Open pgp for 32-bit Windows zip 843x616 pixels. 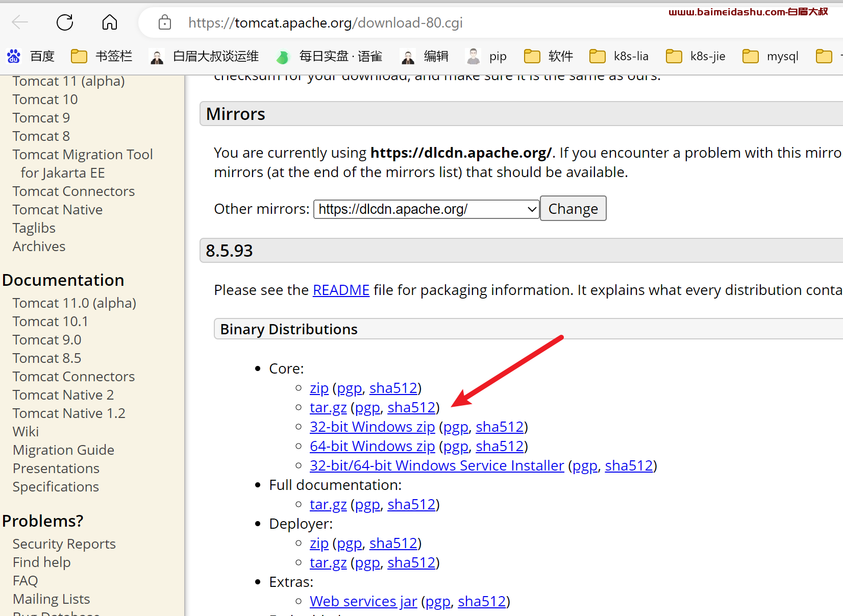[456, 427]
